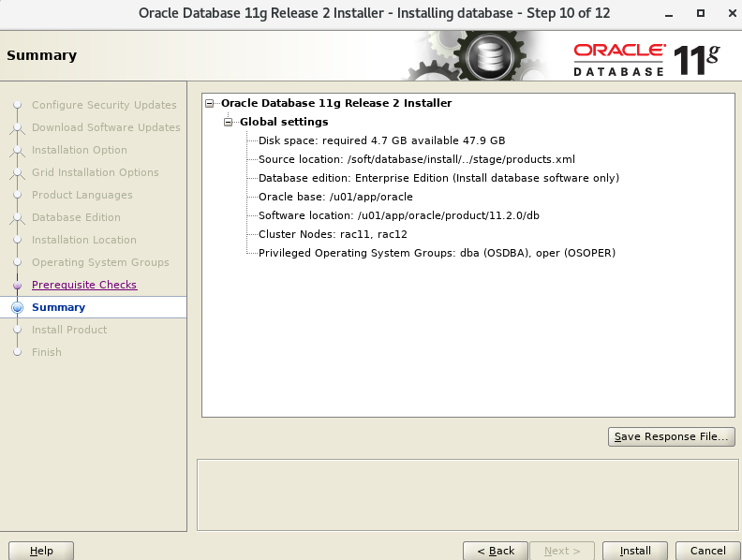Image resolution: width=742 pixels, height=560 pixels.
Task: Open Help for the installer
Action: pyautogui.click(x=41, y=551)
